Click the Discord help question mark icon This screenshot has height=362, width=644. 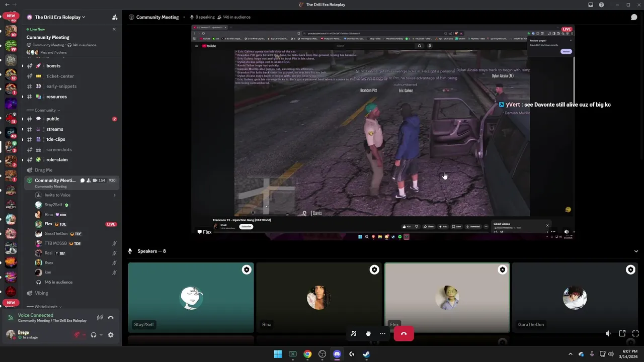click(x=601, y=5)
